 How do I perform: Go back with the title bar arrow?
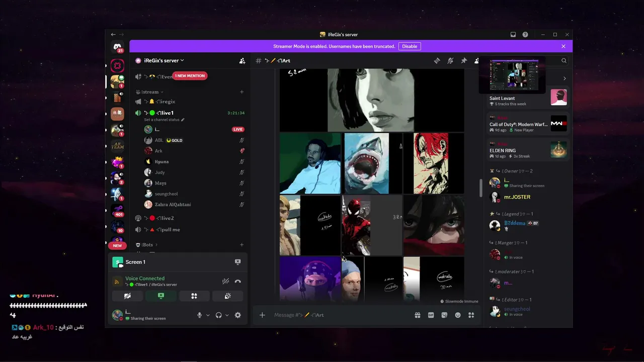coord(113,35)
